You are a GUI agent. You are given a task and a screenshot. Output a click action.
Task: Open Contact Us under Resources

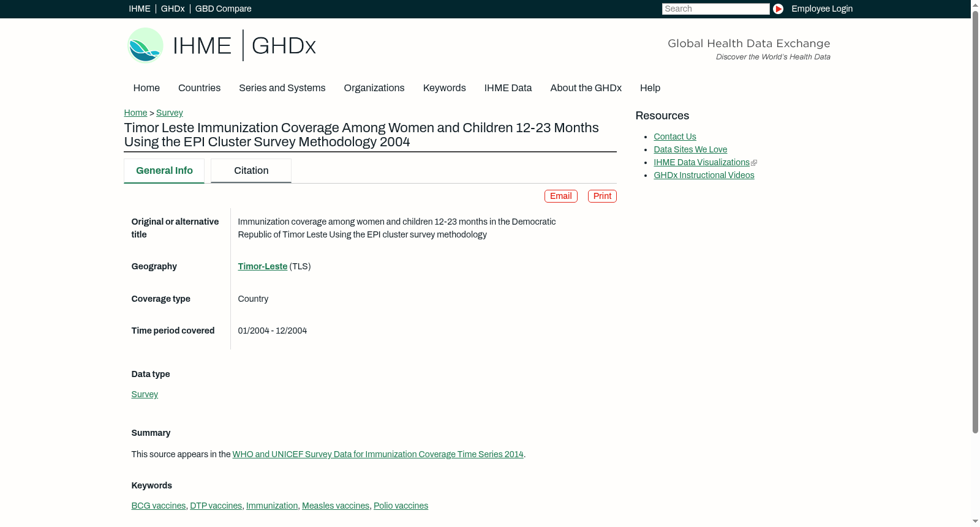click(675, 136)
